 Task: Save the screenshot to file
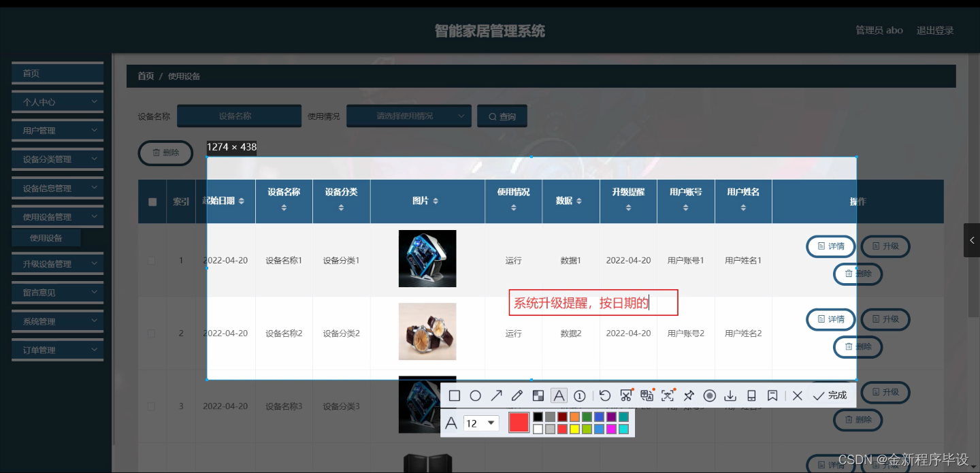(x=731, y=395)
